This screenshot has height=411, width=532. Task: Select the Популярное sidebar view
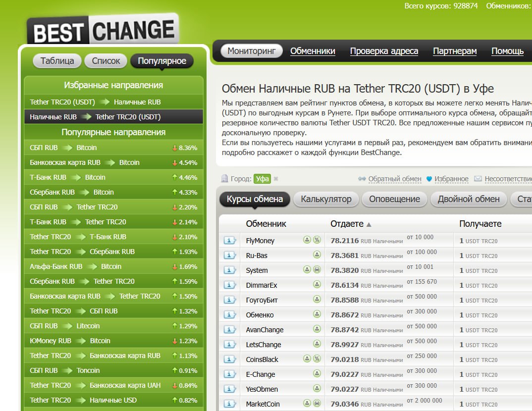point(162,61)
